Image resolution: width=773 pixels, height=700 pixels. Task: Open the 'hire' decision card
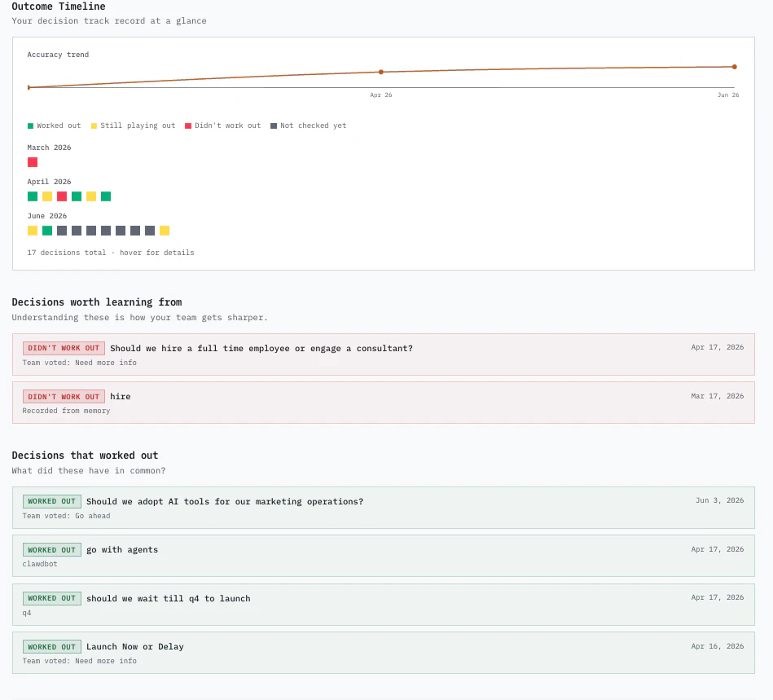(384, 403)
